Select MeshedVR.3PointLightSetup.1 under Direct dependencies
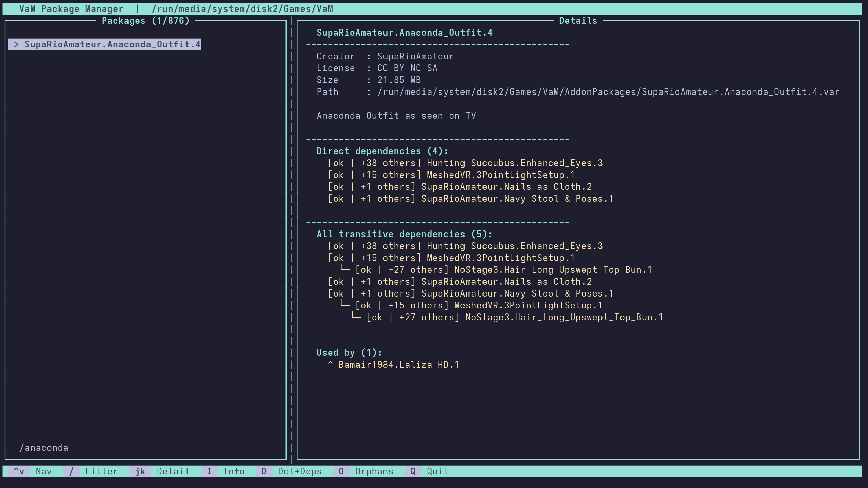The image size is (868, 488). 500,175
